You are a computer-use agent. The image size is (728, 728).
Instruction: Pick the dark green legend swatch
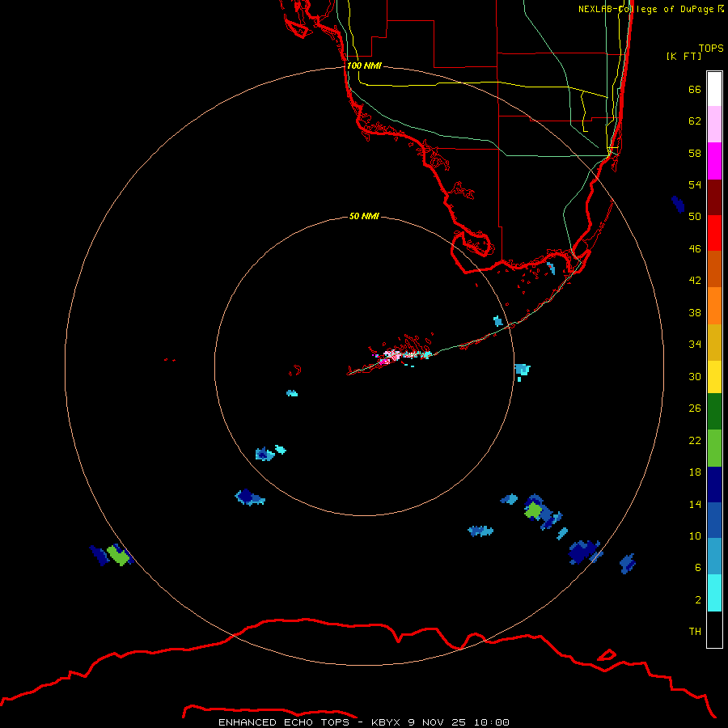click(x=714, y=412)
